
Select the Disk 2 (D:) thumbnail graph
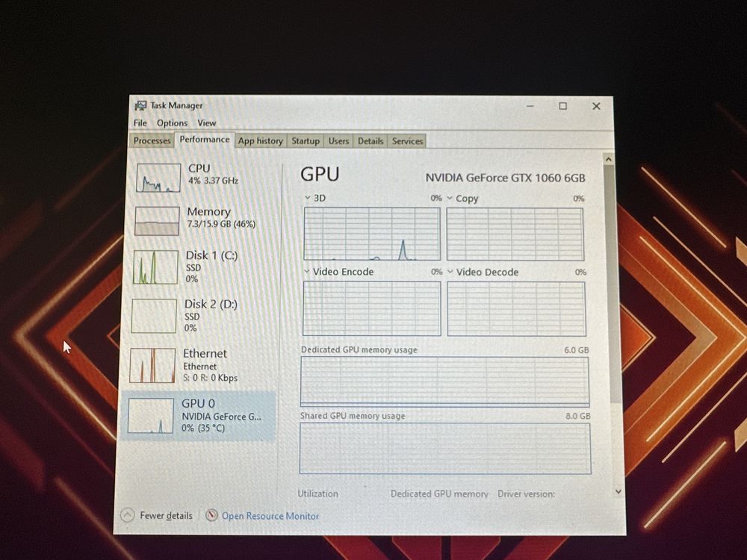pyautogui.click(x=154, y=316)
